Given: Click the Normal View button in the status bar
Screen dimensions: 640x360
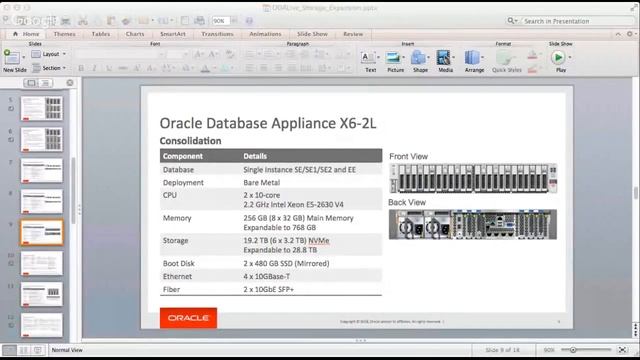Looking at the screenshot, I should coord(9,350).
